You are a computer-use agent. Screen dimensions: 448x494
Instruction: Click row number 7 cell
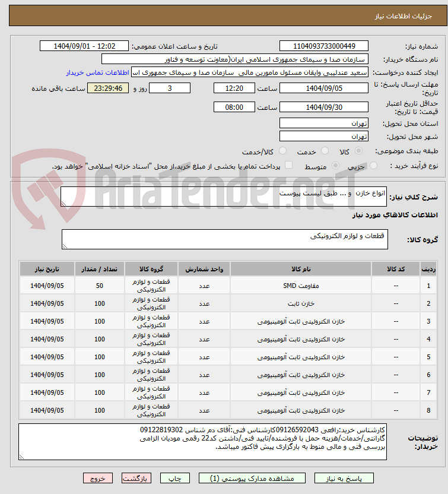coord(428,392)
